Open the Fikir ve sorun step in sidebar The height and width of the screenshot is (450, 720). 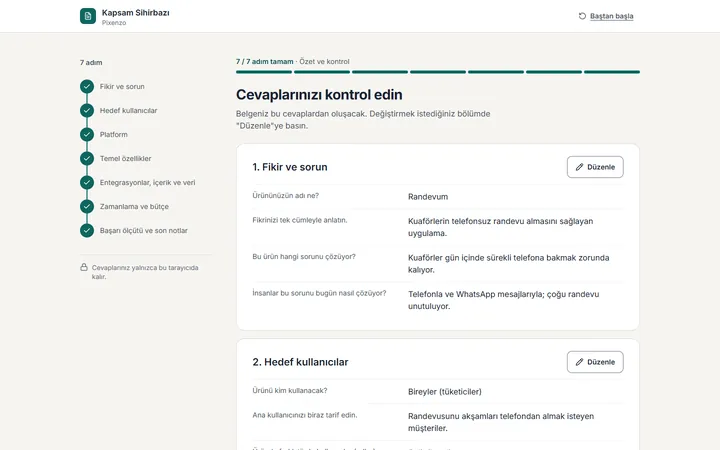122,86
